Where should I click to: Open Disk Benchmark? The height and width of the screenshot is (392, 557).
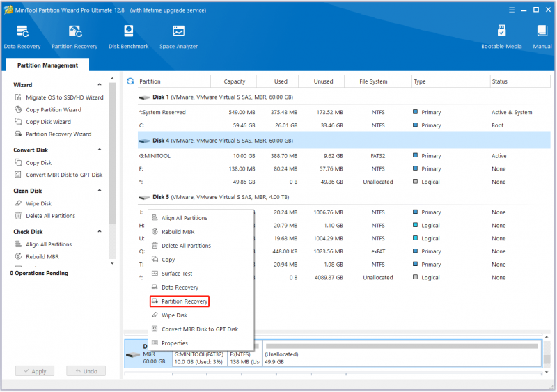tap(129, 37)
